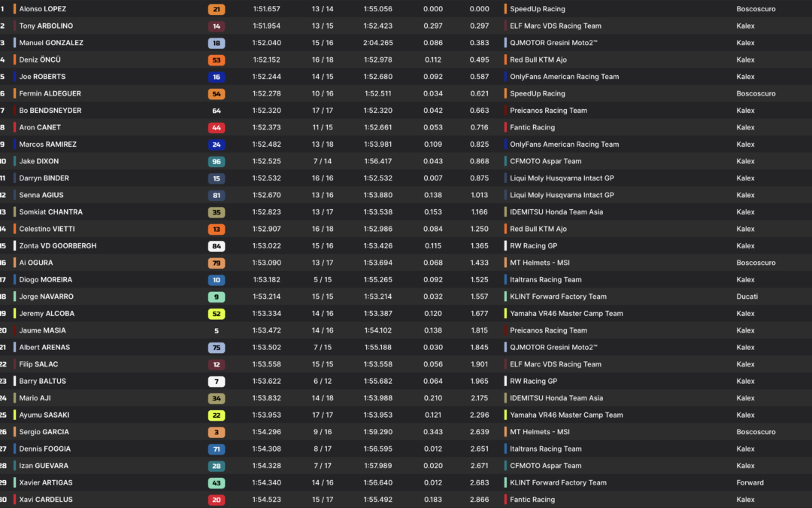Select Sergio GARCIA's row

click(x=406, y=432)
